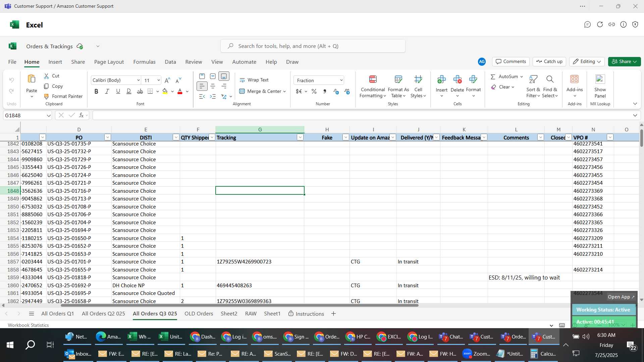Expand the Name Box dropdown
The width and height of the screenshot is (644, 362).
tap(49, 116)
